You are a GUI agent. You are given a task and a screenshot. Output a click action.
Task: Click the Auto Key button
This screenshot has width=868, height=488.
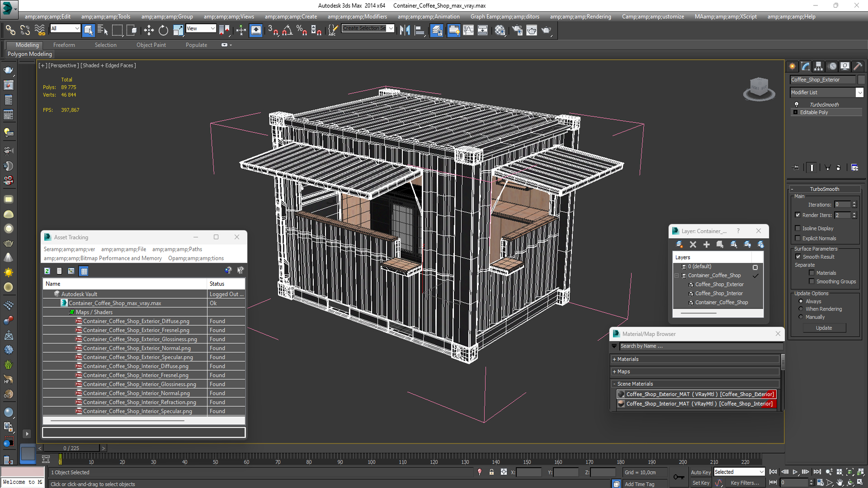(700, 472)
